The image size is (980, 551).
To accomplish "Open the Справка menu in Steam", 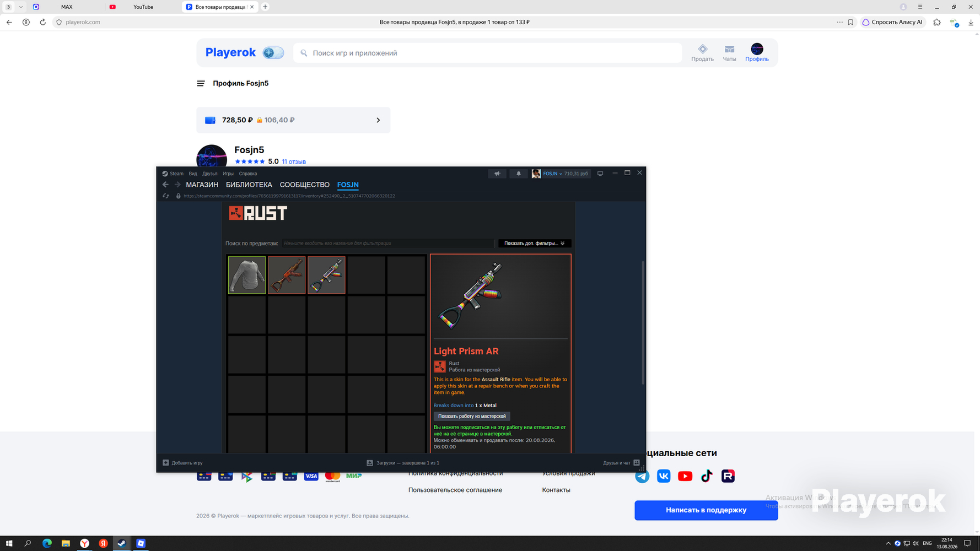I will click(248, 174).
